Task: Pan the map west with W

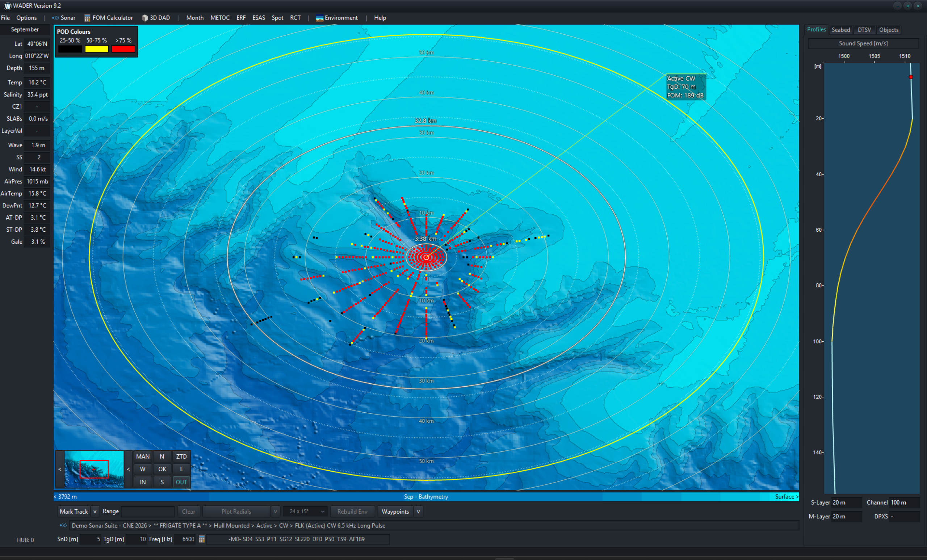Action: click(143, 469)
